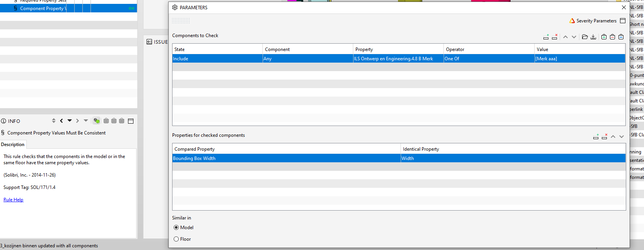Select the Include state cell
Screen dimensions: 644x250
217,59
